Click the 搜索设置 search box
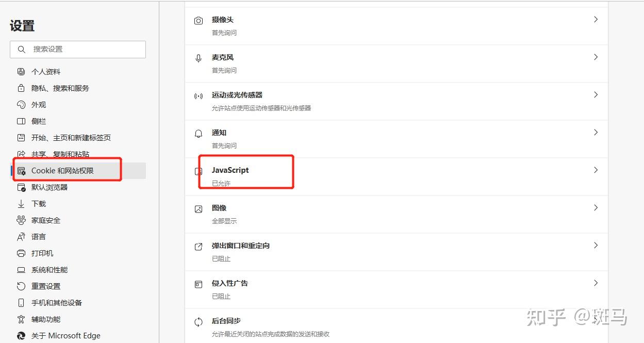 pyautogui.click(x=77, y=49)
